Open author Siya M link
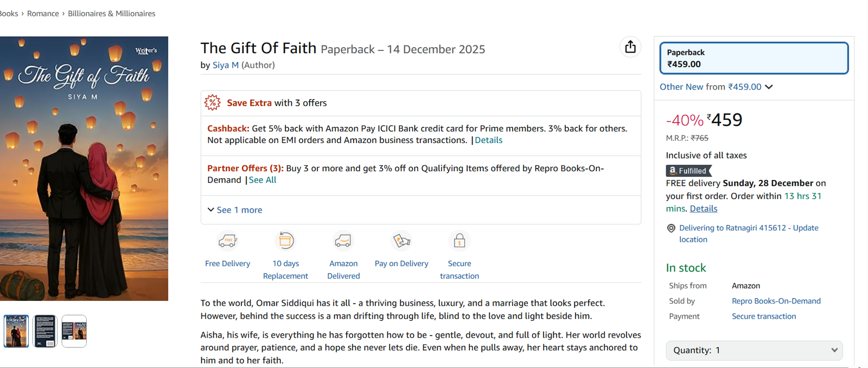Screen dimensions: 868x368 point(226,65)
